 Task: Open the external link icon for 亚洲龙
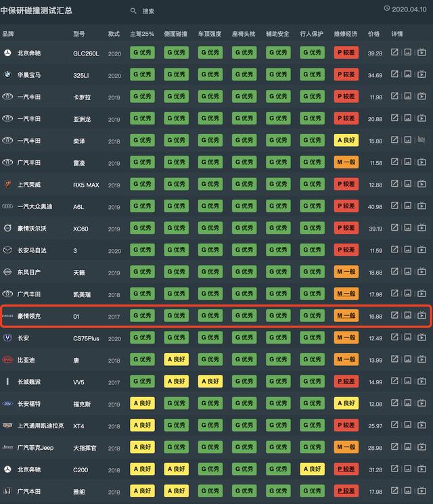(394, 118)
